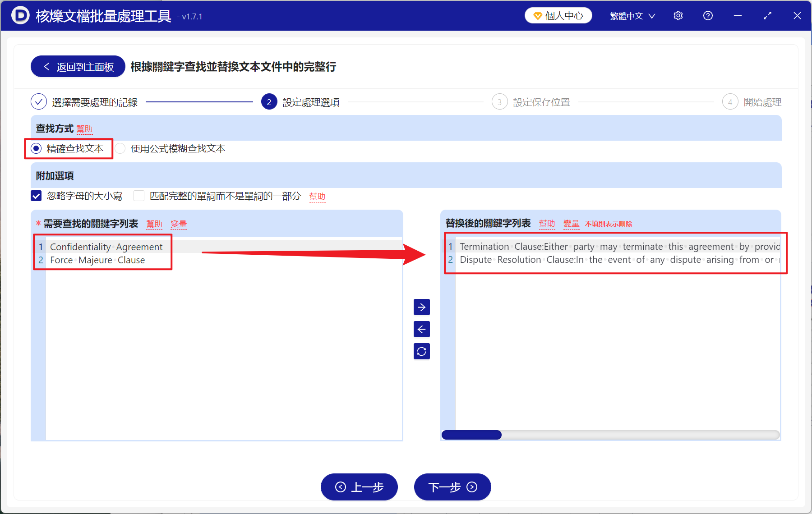Disable 忽略字母的大小寫 checkbox
This screenshot has width=812, height=514.
pos(36,196)
